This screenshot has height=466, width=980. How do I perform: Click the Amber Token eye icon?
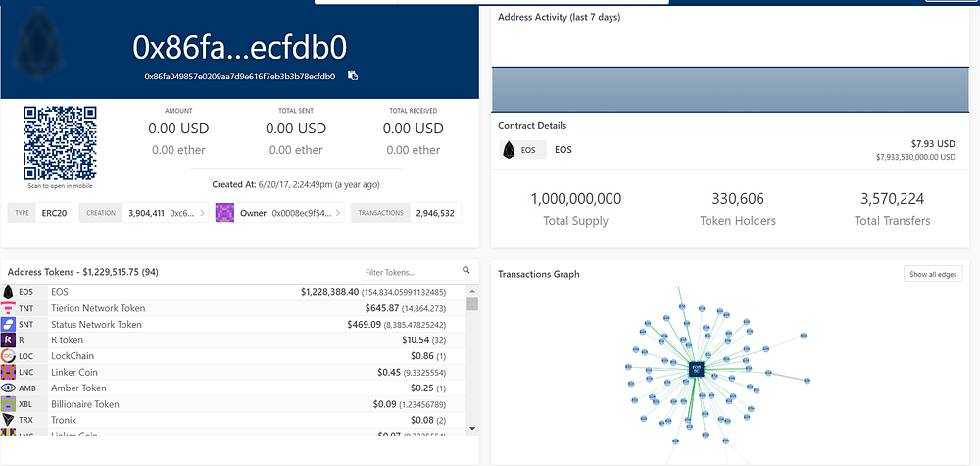(x=8, y=388)
